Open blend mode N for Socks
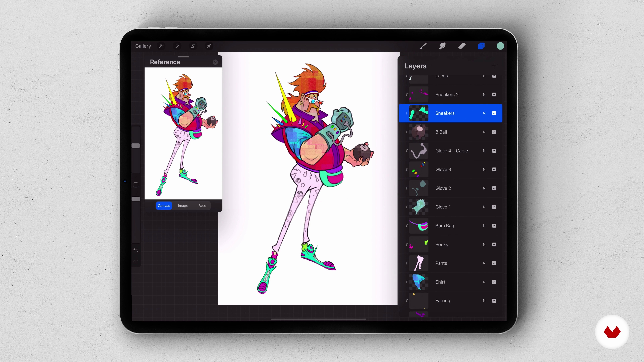This screenshot has height=362, width=644. click(x=484, y=244)
